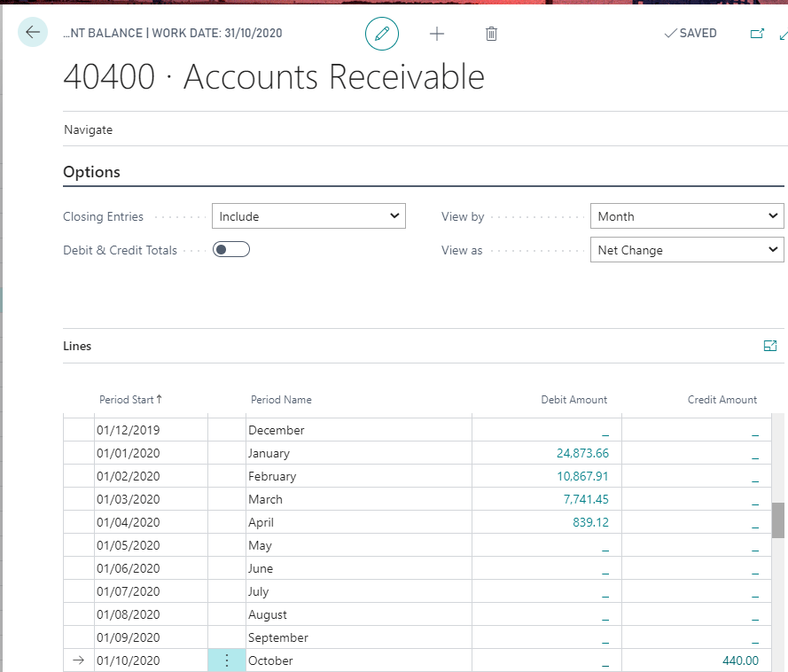Image resolution: width=788 pixels, height=672 pixels.
Task: Click the trash bin delete icon
Action: [x=491, y=34]
